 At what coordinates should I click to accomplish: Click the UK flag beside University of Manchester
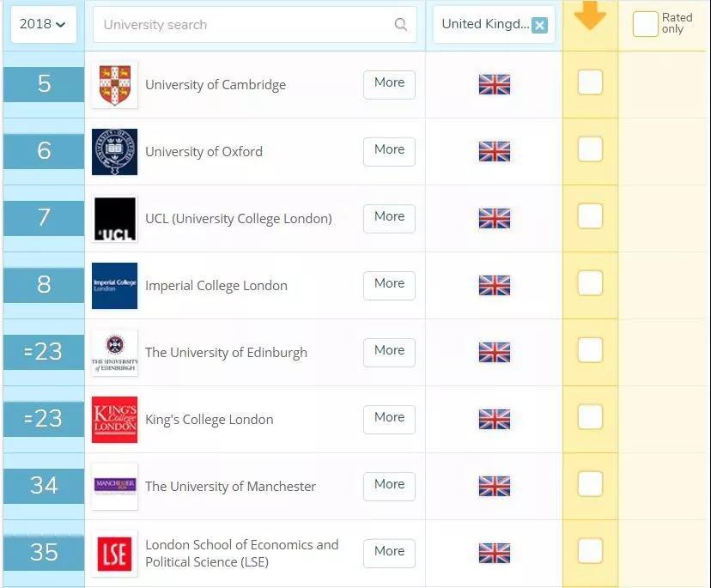[494, 487]
